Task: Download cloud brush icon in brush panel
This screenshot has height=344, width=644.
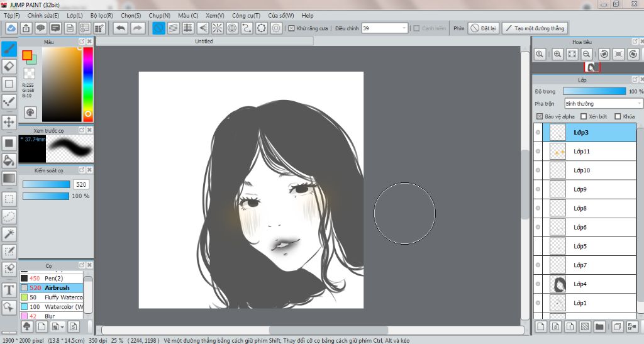Action: click(27, 327)
